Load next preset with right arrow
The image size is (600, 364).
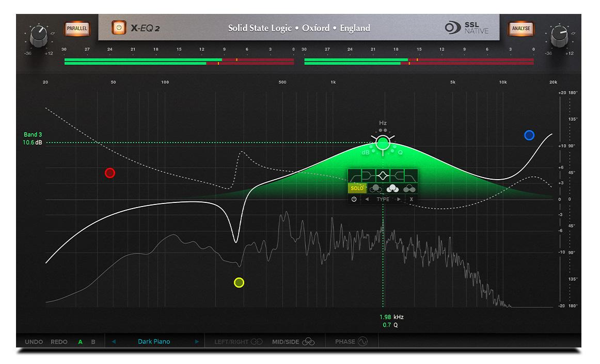click(197, 341)
